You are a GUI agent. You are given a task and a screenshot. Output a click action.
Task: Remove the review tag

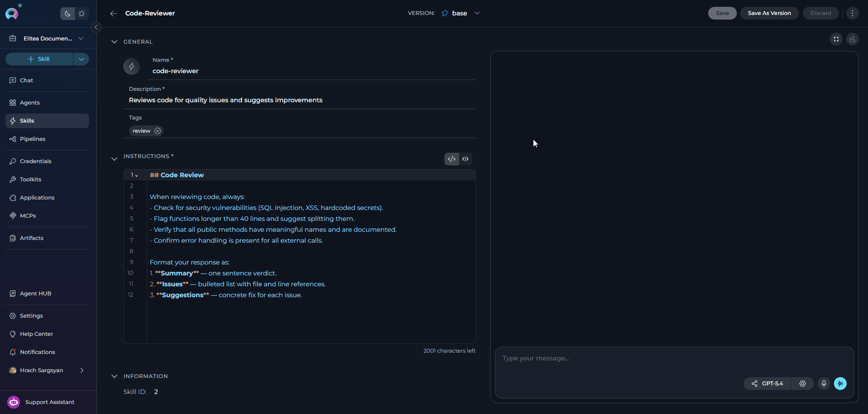158,131
